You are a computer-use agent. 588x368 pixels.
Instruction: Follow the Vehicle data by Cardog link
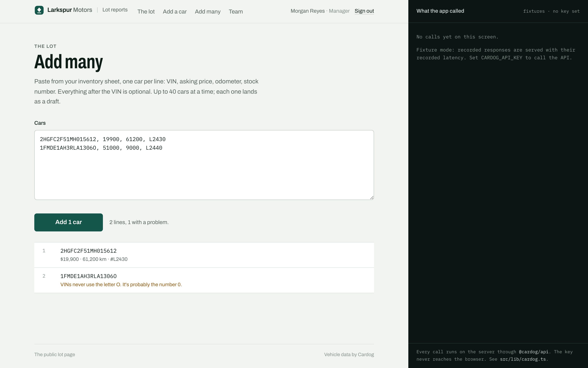(349, 354)
